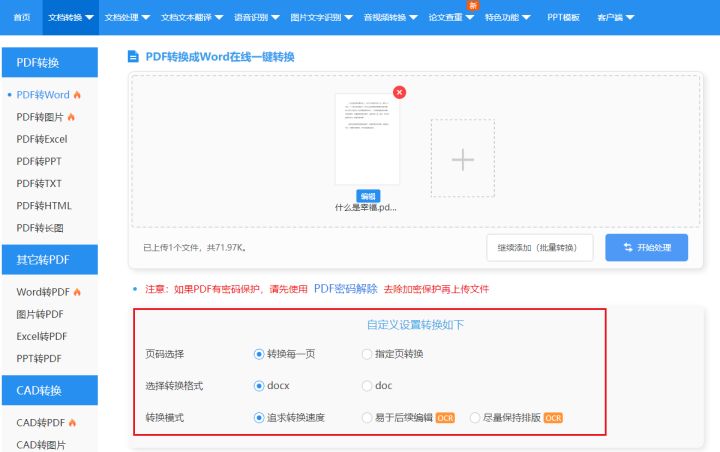Click OCR badge next to 易于后续编辑
Viewport: 720px width, 452px height.
[x=445, y=417]
